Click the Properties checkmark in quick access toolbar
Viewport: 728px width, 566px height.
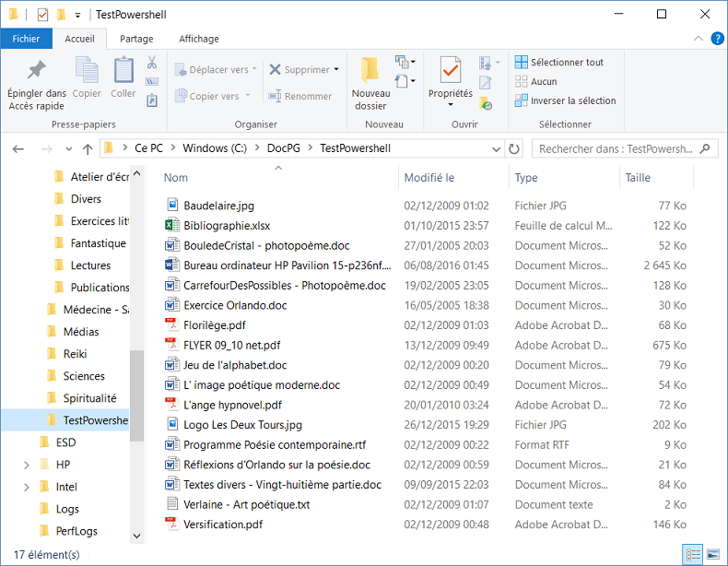[42, 15]
